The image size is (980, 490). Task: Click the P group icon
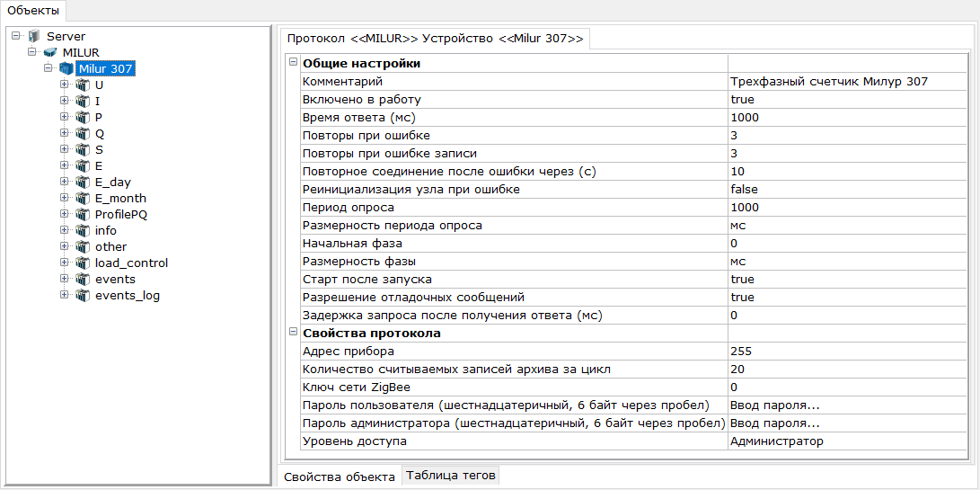tap(83, 117)
